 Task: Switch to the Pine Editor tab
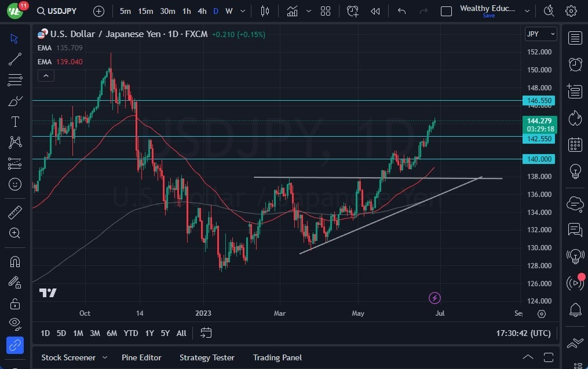(141, 357)
